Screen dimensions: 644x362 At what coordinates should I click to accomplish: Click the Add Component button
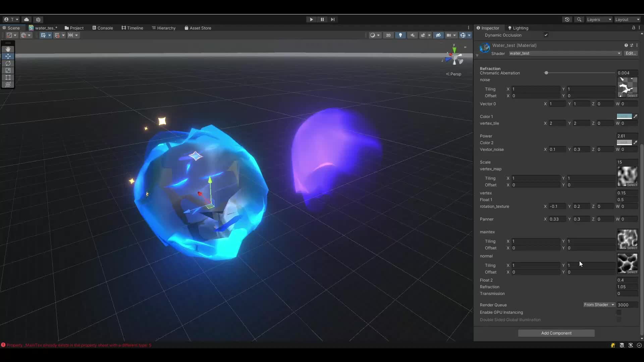(556, 333)
